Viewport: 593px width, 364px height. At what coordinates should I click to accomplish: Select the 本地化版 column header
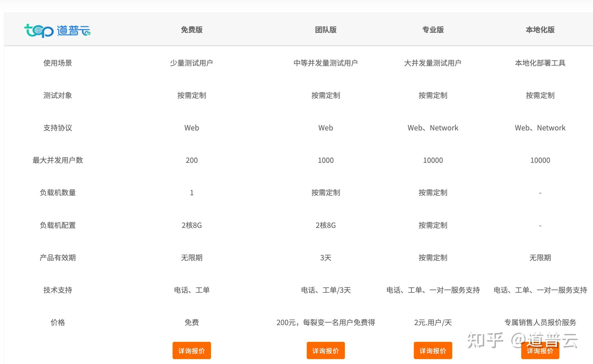point(540,29)
